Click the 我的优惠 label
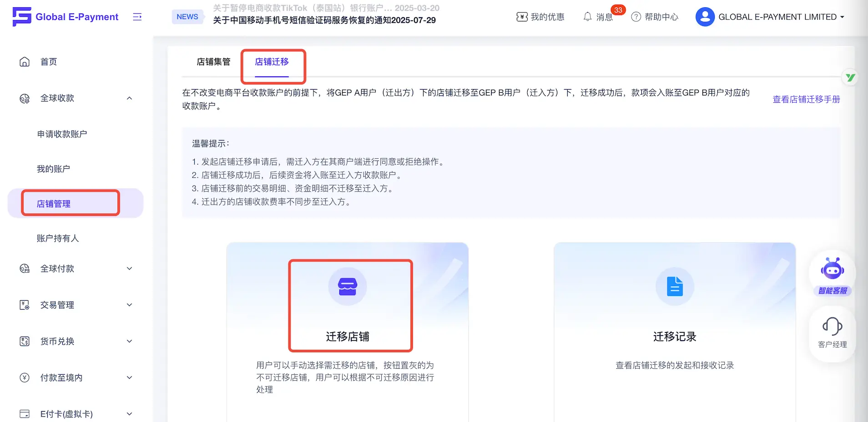Viewport: 868px width, 422px height. tap(547, 17)
